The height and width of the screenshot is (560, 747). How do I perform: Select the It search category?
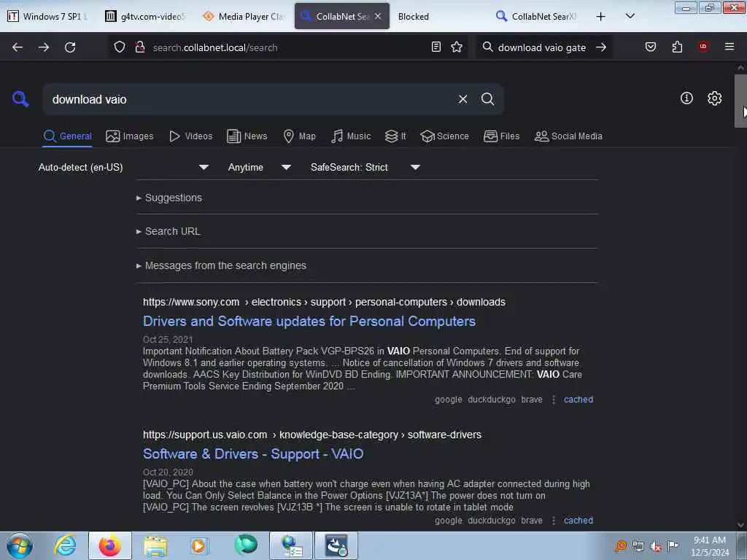click(x=395, y=136)
